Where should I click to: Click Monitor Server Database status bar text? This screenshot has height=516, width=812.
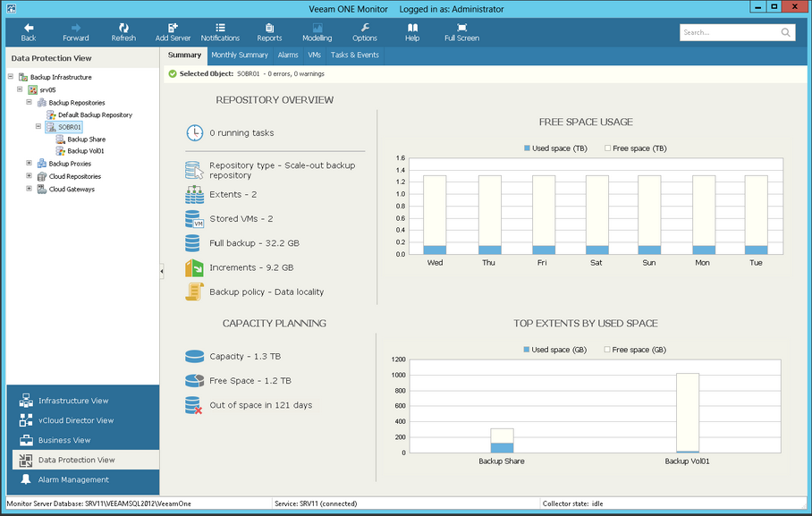[x=99, y=503]
